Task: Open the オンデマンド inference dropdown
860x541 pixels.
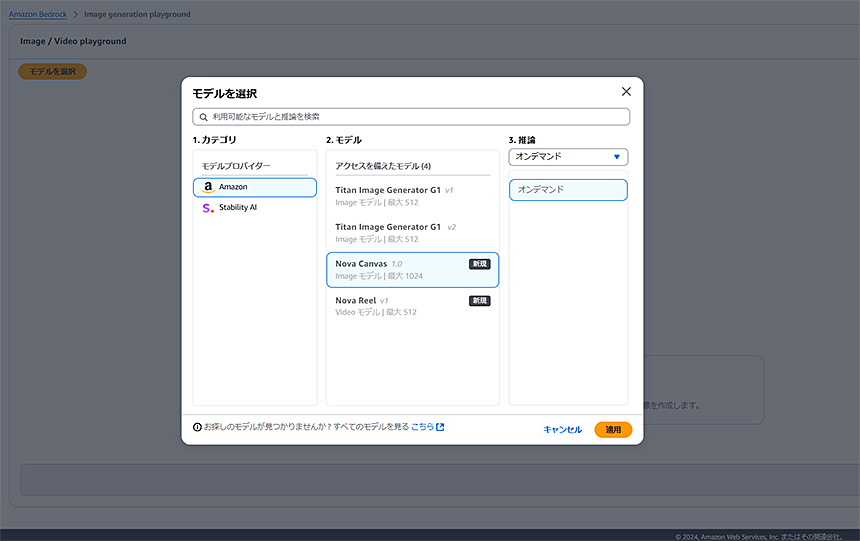Action: pyautogui.click(x=568, y=157)
